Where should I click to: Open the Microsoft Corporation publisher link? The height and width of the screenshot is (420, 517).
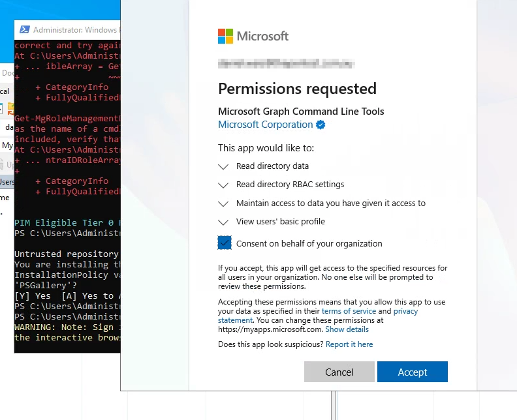(266, 125)
